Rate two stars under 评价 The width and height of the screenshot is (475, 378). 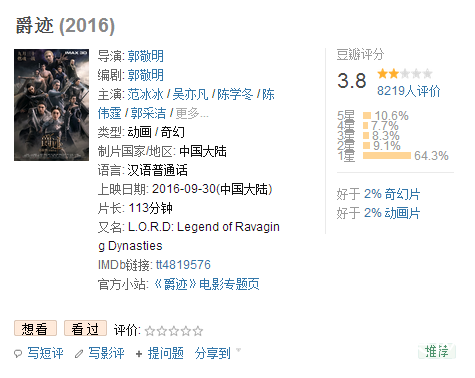162,331
